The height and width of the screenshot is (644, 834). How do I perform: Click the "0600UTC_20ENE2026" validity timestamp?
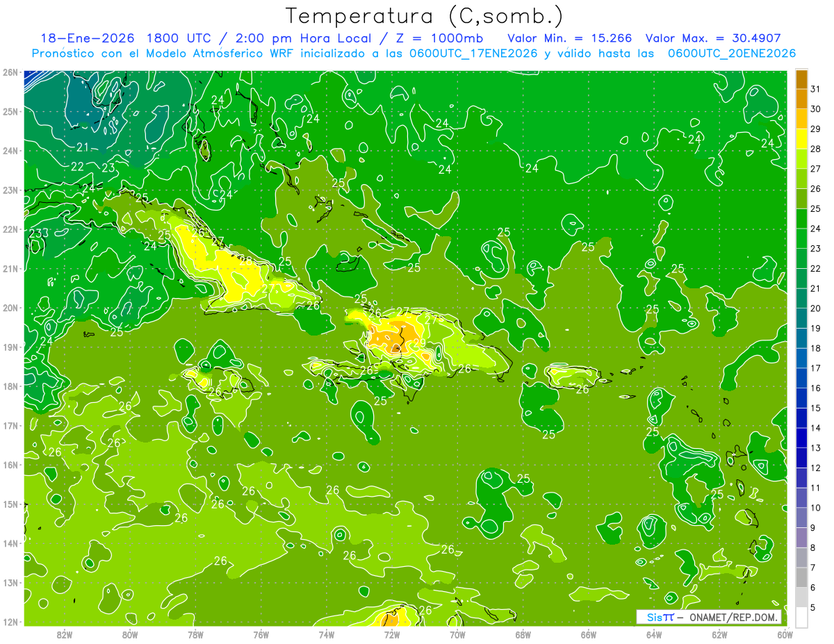point(731,53)
